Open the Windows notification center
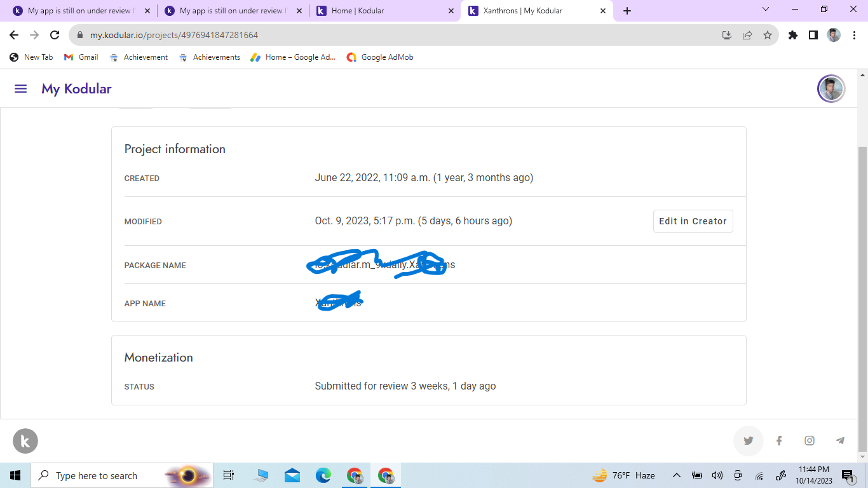Image resolution: width=868 pixels, height=488 pixels. [848, 475]
